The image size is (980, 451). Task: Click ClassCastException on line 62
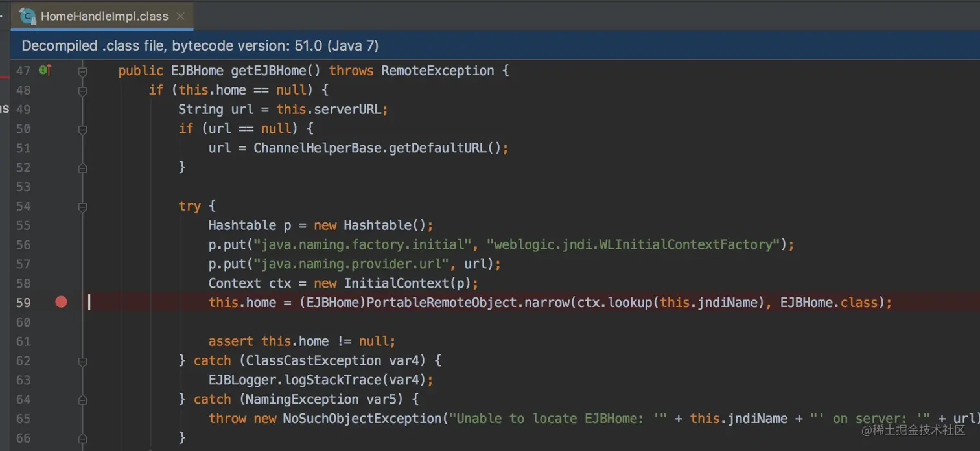pos(314,360)
